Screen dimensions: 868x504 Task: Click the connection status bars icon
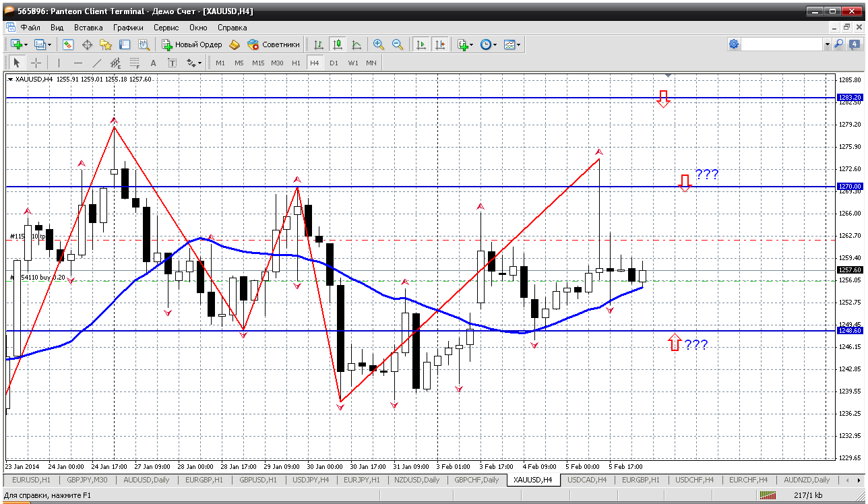(768, 496)
